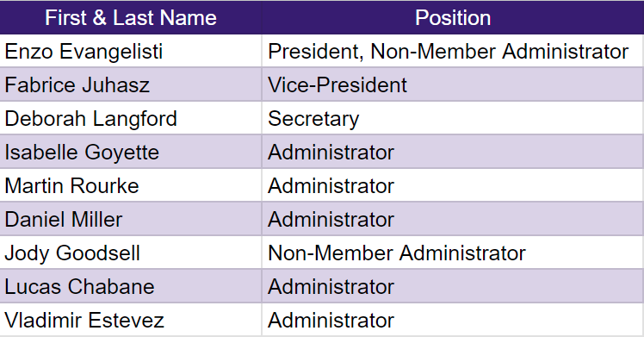644x337 pixels.
Task: Click the Vladimir Estevez name cell
Action: [131, 320]
